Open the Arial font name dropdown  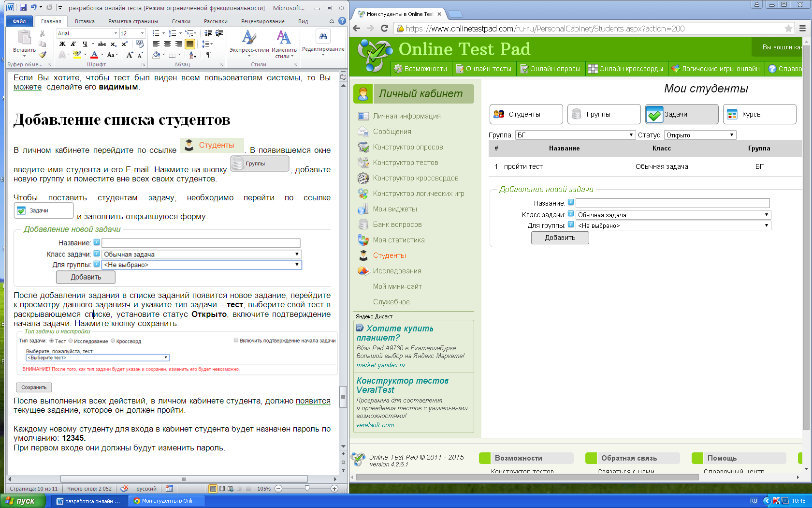(x=116, y=33)
